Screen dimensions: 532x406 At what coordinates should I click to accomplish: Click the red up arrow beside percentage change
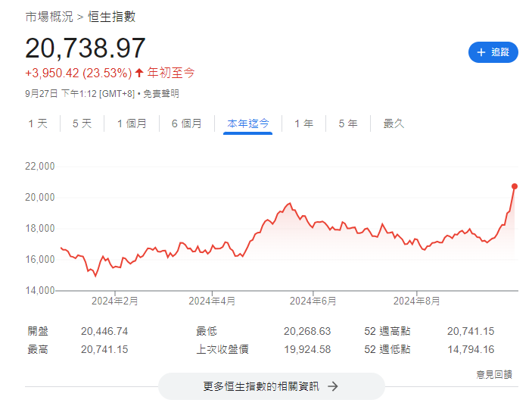tap(139, 73)
